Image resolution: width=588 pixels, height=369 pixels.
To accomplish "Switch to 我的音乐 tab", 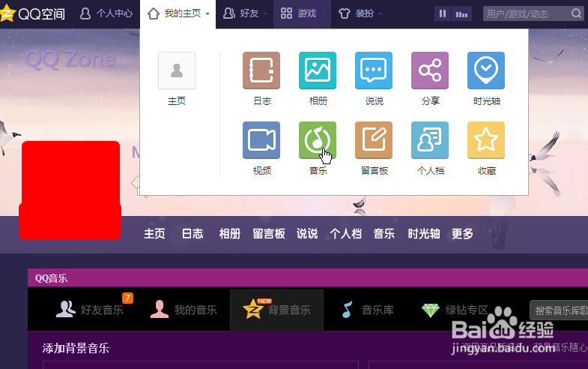I will (x=184, y=310).
